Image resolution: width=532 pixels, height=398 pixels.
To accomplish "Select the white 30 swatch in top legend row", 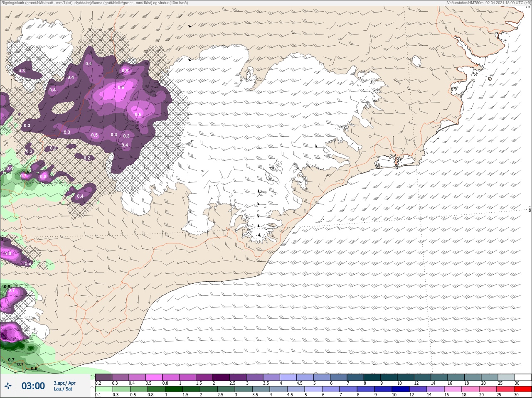I will 523,377.
